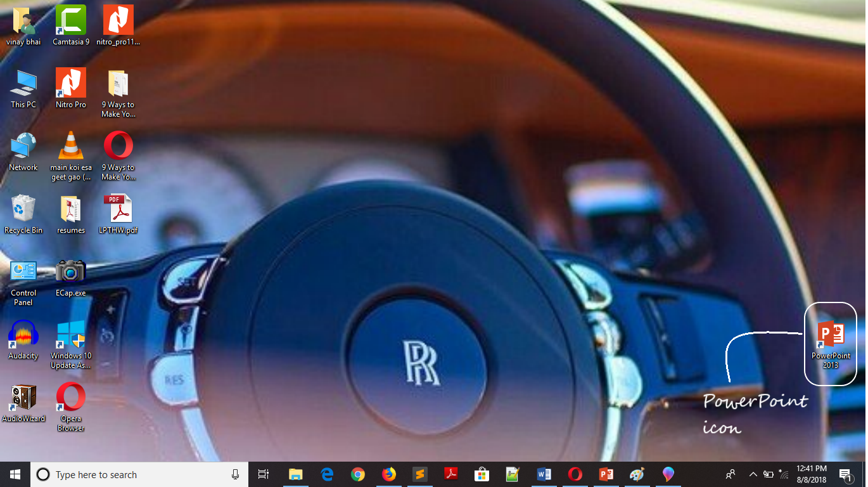This screenshot has width=868, height=487.
Task: Click the ECap.exe camera icon
Action: 71,272
